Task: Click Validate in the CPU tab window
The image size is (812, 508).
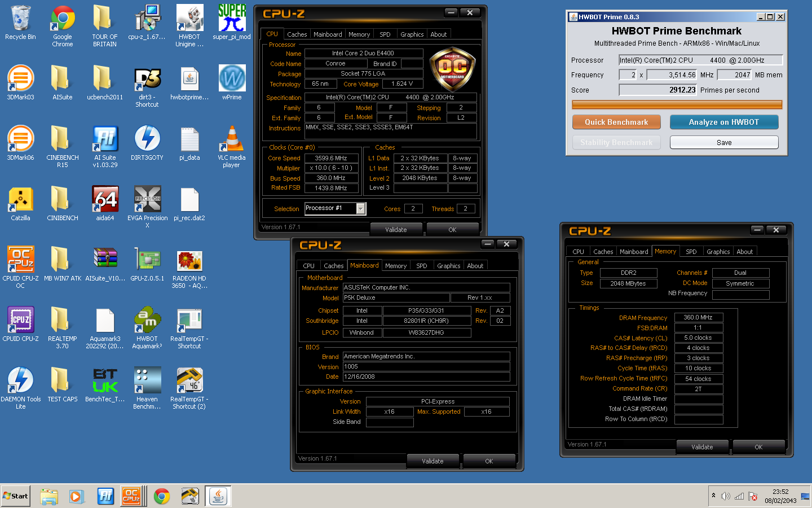Action: pyautogui.click(x=396, y=230)
